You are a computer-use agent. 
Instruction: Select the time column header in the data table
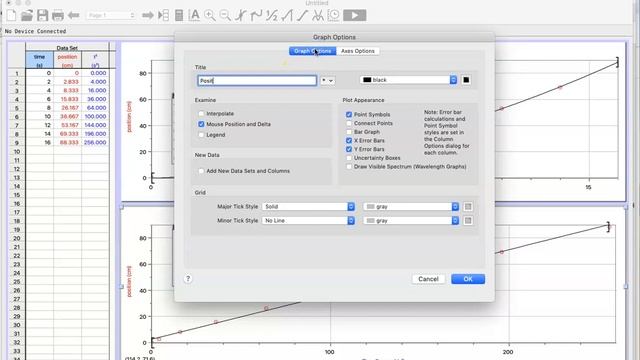point(40,60)
